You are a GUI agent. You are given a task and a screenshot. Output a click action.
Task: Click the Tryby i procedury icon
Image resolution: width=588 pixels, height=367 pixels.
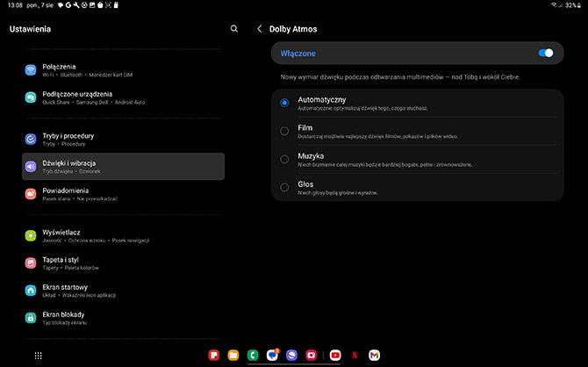31,140
